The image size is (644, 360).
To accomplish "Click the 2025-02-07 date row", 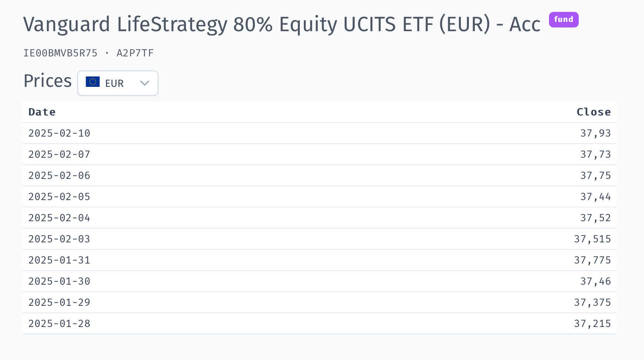I will pyautogui.click(x=320, y=154).
